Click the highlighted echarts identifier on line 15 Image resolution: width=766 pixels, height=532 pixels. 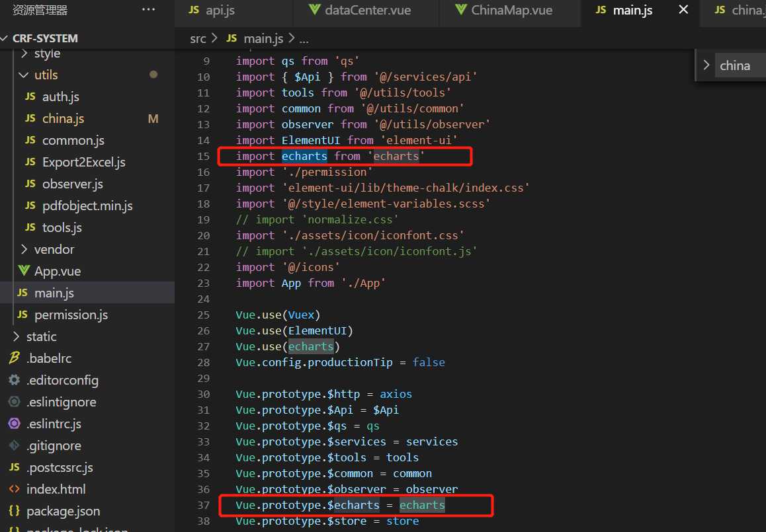304,156
